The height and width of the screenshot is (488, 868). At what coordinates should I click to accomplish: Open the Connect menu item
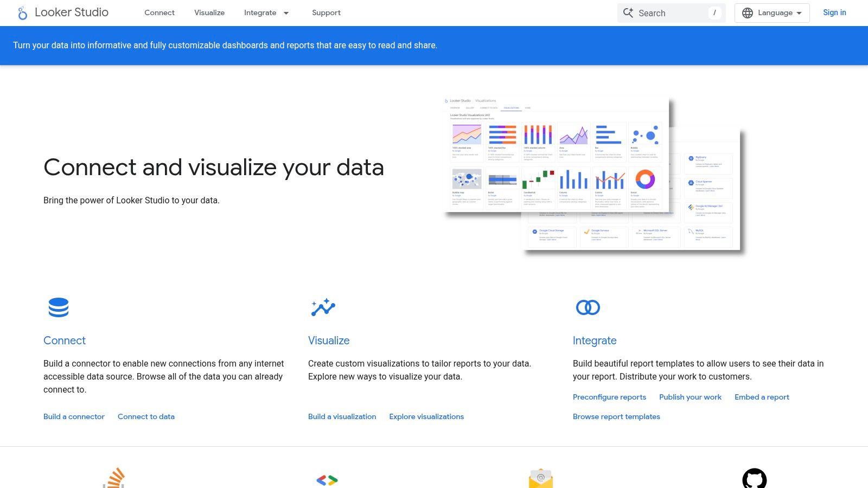point(159,12)
